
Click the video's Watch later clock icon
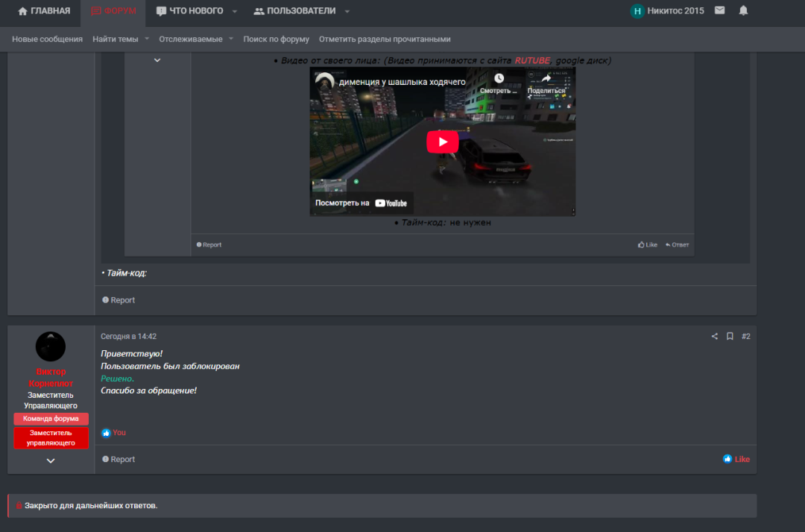click(499, 79)
